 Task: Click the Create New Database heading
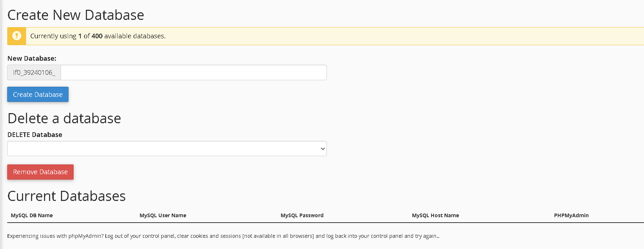tap(76, 15)
